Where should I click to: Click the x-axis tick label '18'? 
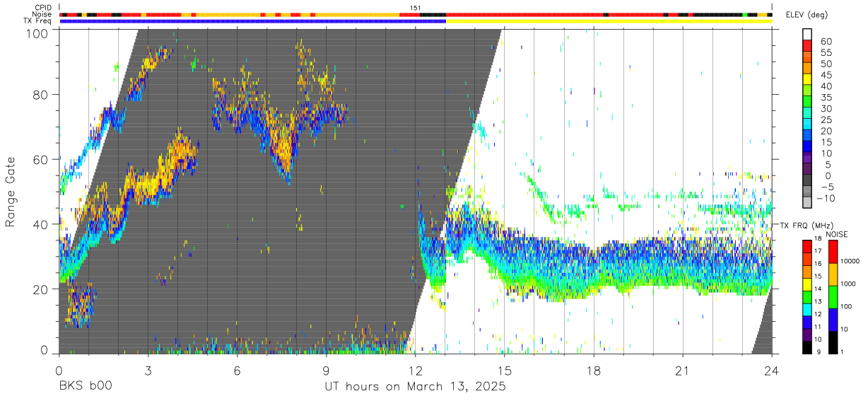pyautogui.click(x=594, y=370)
